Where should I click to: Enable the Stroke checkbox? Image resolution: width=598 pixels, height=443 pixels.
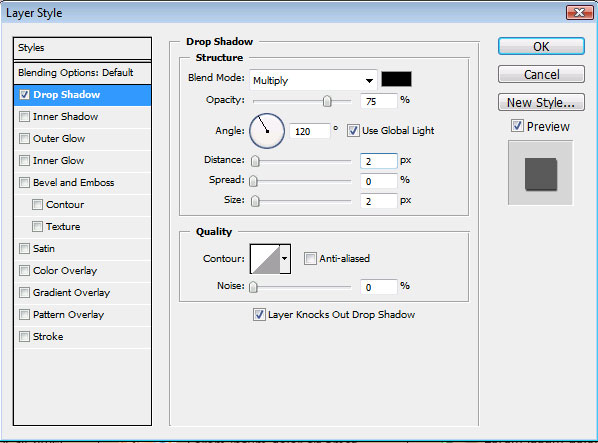click(24, 337)
